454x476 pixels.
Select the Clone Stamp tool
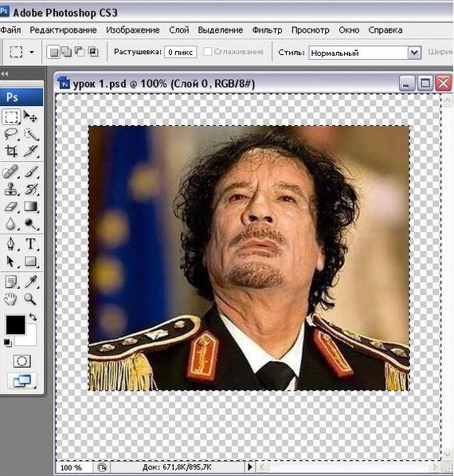[11, 189]
